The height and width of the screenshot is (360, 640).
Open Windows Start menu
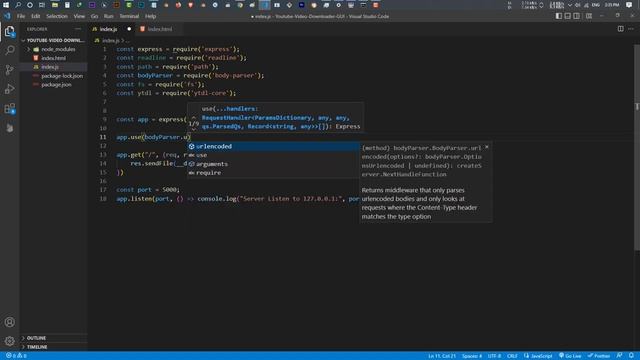(6, 5)
